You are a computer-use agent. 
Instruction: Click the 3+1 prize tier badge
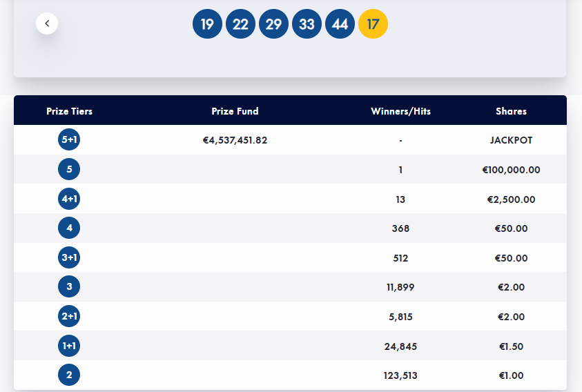click(x=69, y=257)
